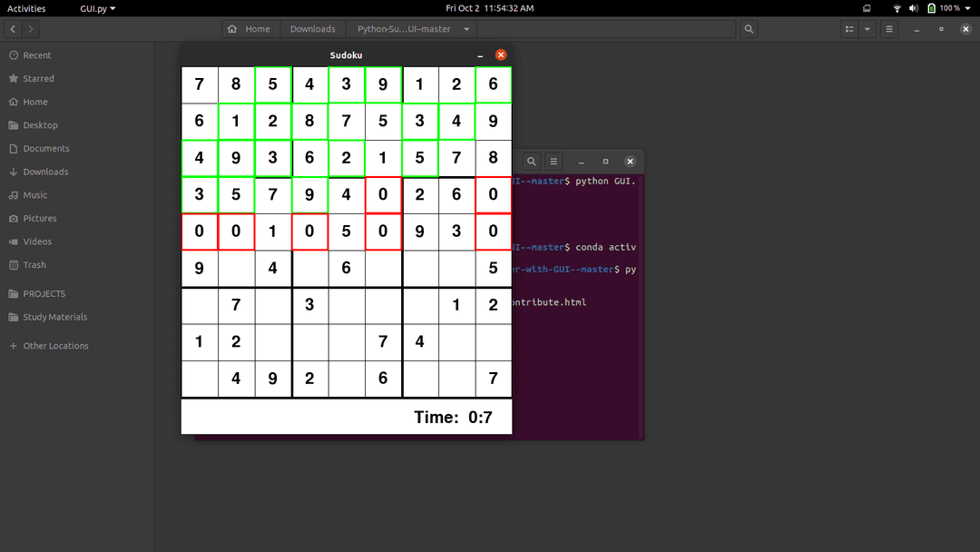Click the Music sidebar icon
This screenshot has height=552, width=980.
(x=15, y=194)
